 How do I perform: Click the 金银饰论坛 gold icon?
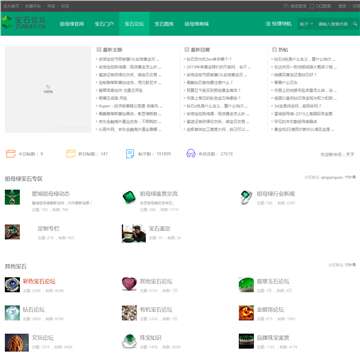[246, 313]
